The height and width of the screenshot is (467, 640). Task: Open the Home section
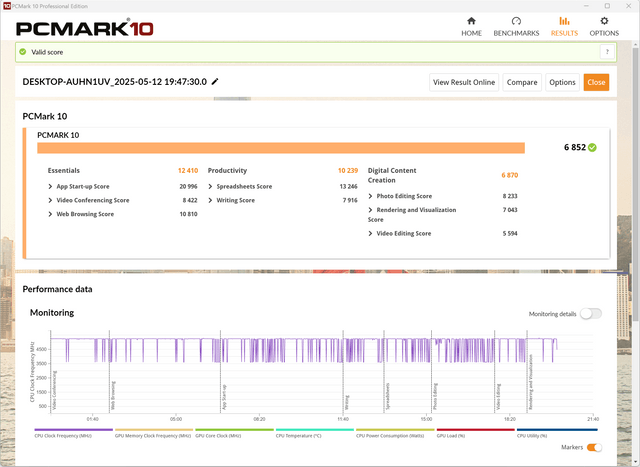point(471,27)
